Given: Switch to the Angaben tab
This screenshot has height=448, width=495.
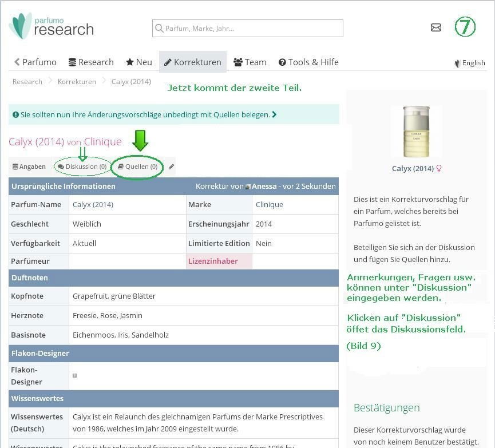Looking at the screenshot, I should tap(29, 166).
